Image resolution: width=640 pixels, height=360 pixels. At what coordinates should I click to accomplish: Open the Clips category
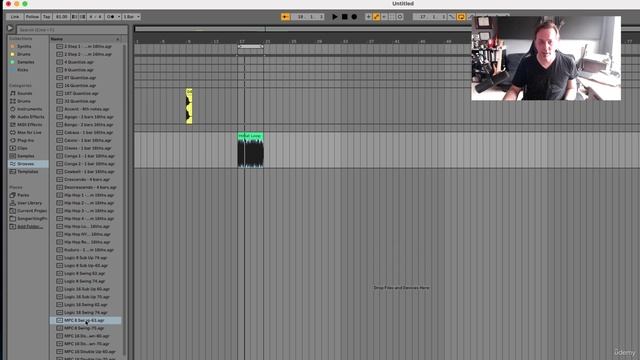click(22, 148)
